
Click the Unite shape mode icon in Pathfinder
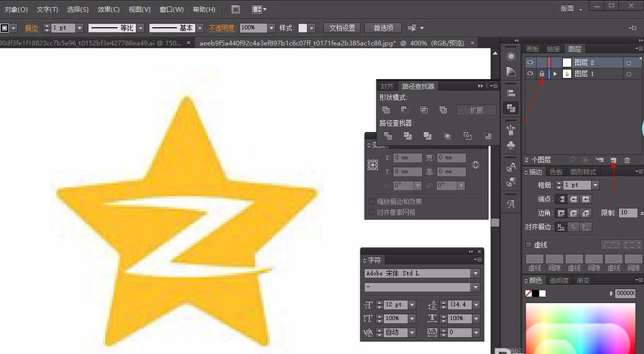click(386, 109)
